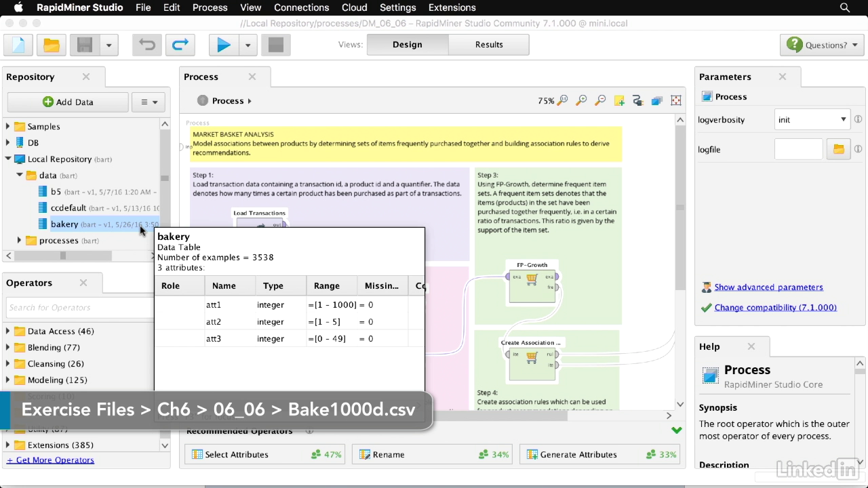Browse for logfile using the folder icon

click(x=838, y=149)
